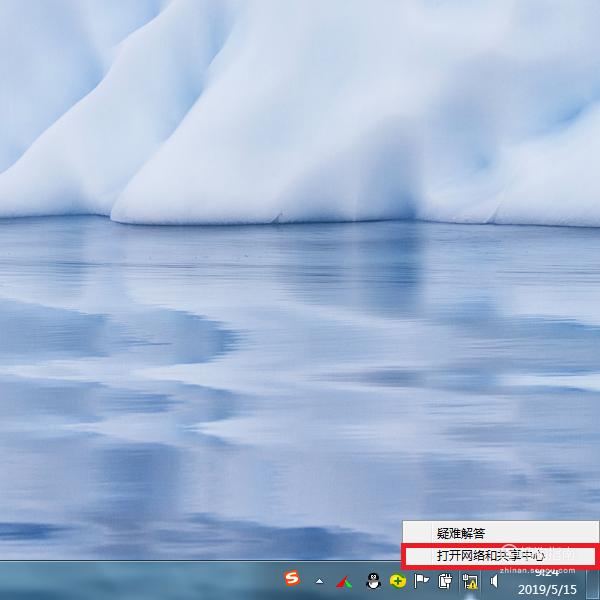Click the network warning tray icon
The height and width of the screenshot is (600, 600).
coord(470,582)
